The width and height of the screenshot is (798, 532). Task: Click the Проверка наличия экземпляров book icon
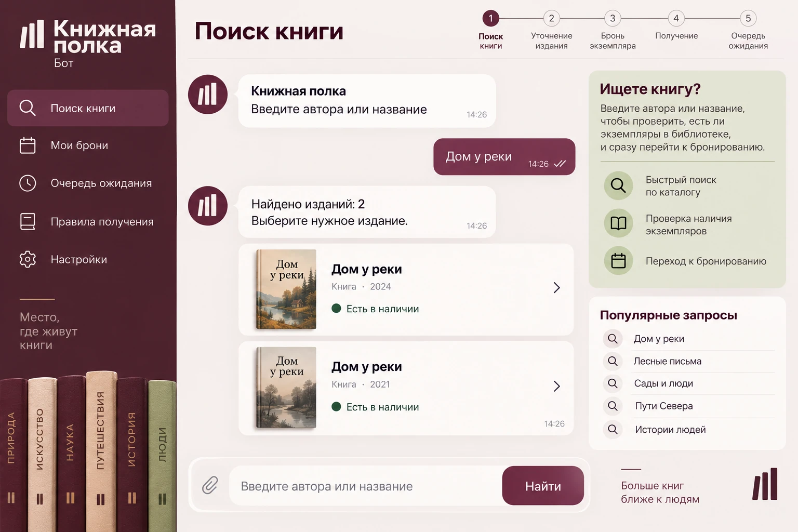(x=618, y=223)
